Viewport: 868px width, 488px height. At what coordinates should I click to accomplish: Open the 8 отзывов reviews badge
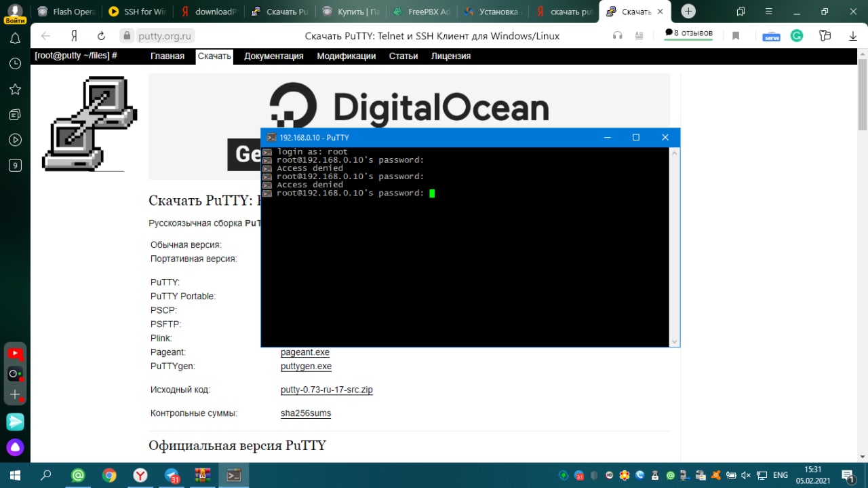coord(688,33)
